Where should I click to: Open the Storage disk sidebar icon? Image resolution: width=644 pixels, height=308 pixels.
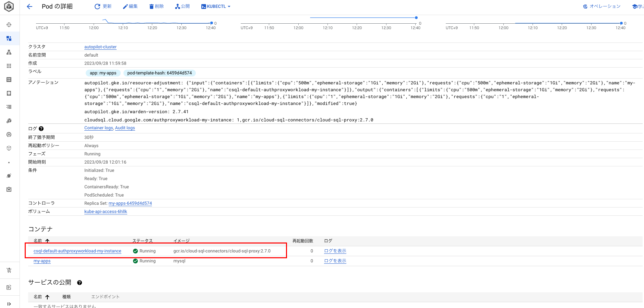(9, 93)
